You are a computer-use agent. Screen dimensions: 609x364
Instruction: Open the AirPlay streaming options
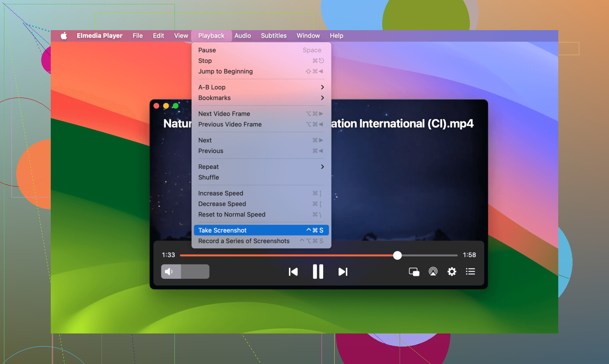coord(433,272)
